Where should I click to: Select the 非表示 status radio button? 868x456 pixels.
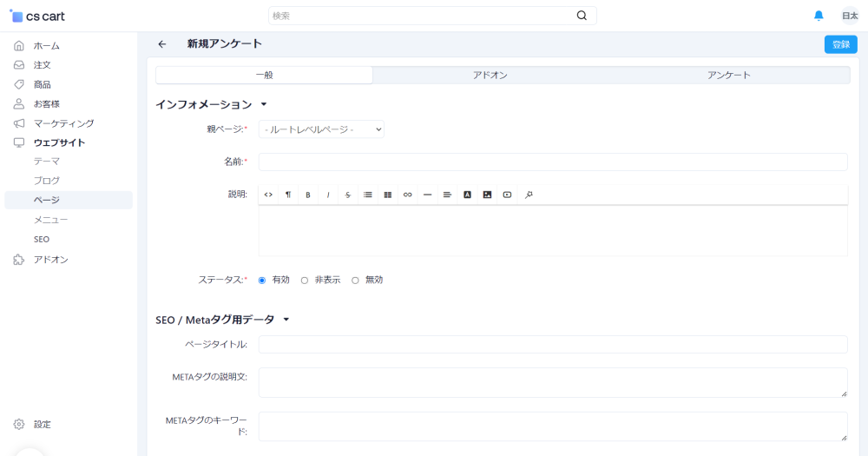coord(305,281)
